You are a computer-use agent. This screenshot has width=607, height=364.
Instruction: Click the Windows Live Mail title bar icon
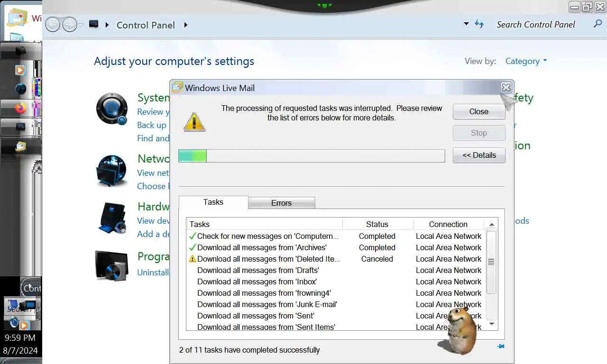177,87
